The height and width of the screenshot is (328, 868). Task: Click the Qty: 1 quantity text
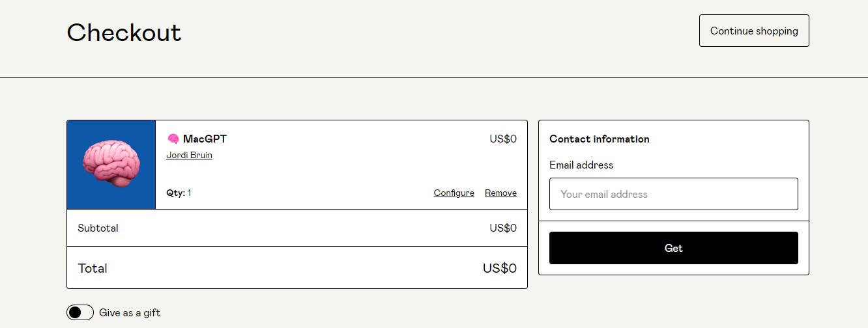click(179, 193)
